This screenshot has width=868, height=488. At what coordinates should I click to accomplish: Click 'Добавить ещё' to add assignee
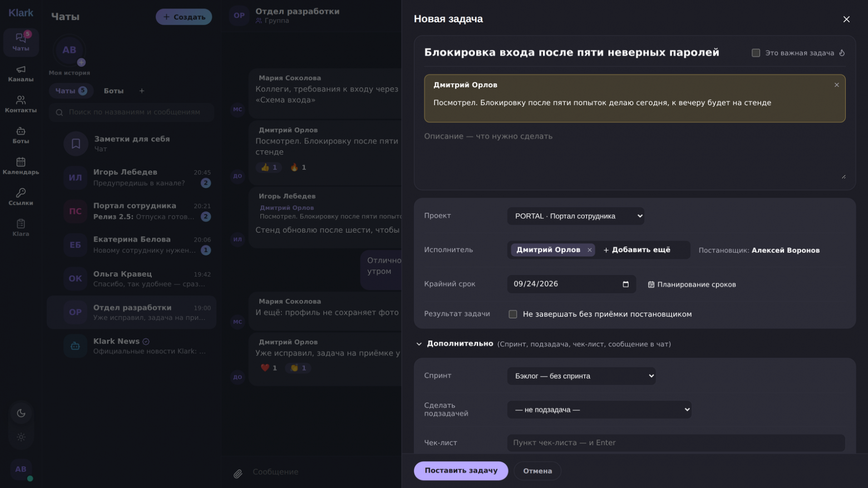[637, 250]
